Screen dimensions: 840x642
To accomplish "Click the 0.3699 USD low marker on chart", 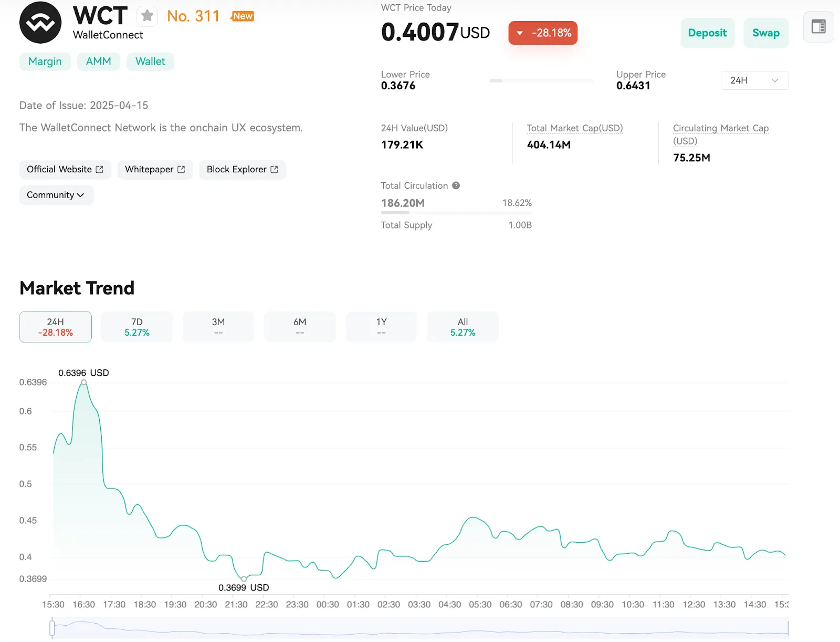I will 244,579.
